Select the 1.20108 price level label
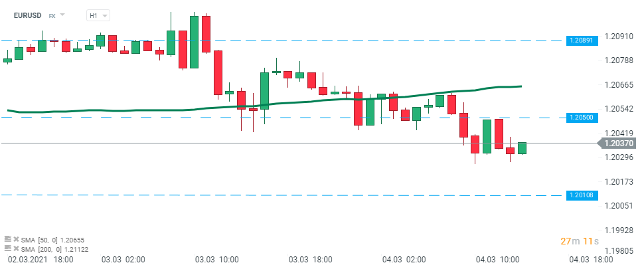This screenshot has width=644, height=271. [584, 195]
